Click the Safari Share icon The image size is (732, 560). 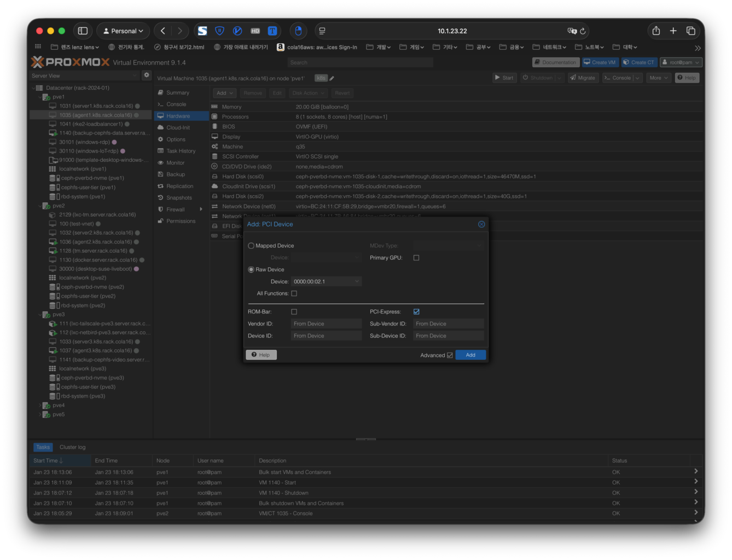pos(656,31)
